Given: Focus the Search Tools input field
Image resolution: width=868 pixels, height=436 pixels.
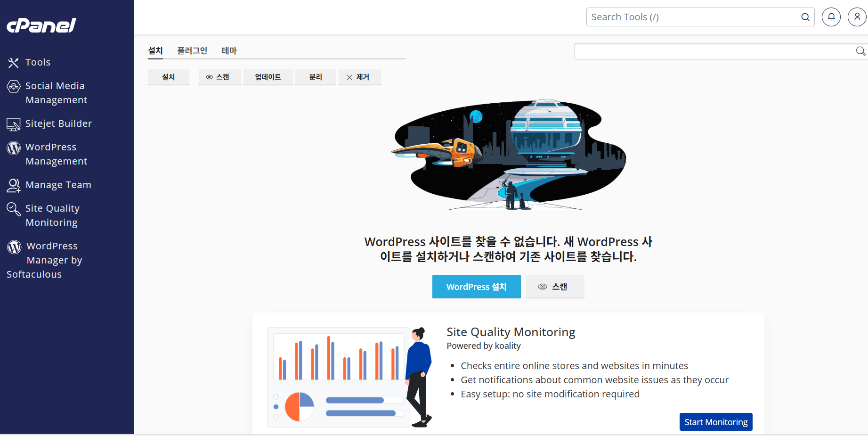Looking at the screenshot, I should [x=700, y=17].
